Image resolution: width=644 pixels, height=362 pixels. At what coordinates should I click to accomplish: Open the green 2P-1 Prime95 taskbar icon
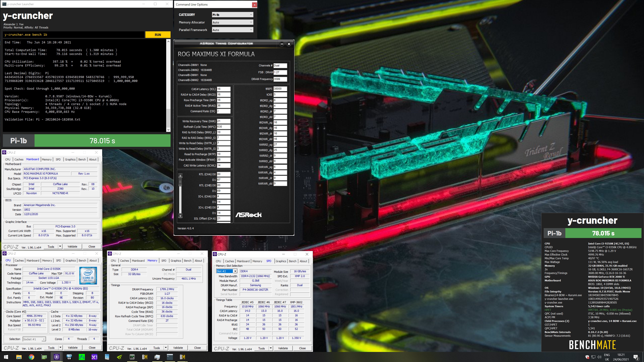(82, 357)
